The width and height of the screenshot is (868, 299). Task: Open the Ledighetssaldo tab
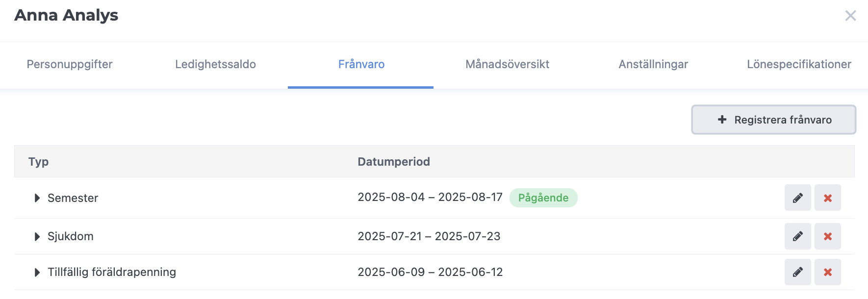click(x=215, y=64)
